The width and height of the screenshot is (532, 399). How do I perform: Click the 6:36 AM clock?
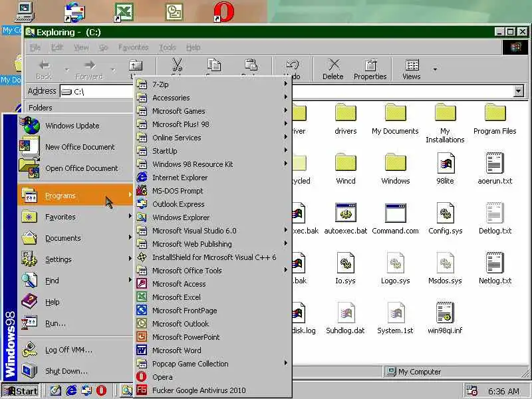pyautogui.click(x=503, y=391)
